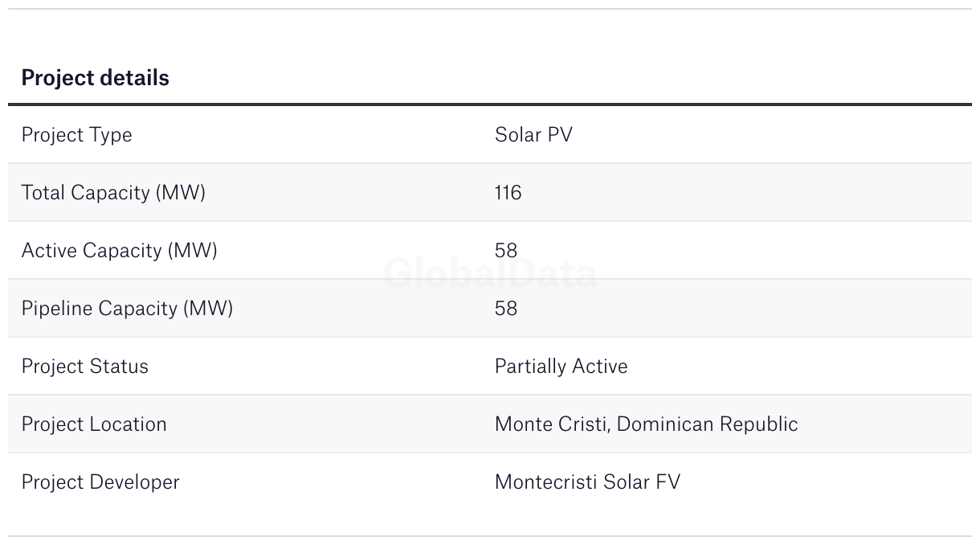Click the GlobalData watermark

click(490, 274)
